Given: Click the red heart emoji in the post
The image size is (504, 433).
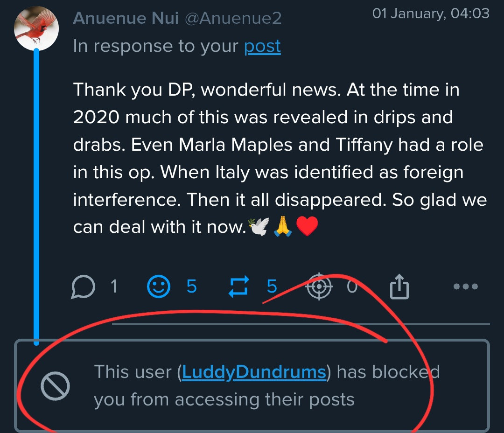Looking at the screenshot, I should [307, 227].
